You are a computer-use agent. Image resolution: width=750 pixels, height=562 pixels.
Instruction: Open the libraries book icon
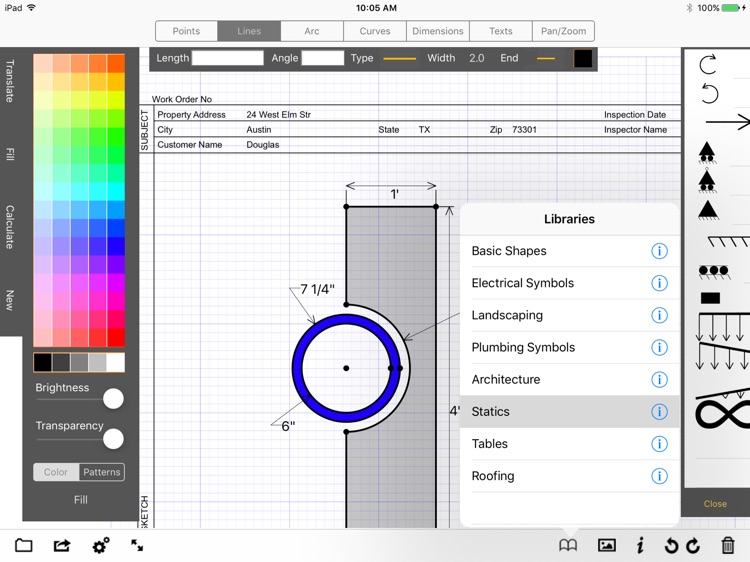pyautogui.click(x=568, y=545)
